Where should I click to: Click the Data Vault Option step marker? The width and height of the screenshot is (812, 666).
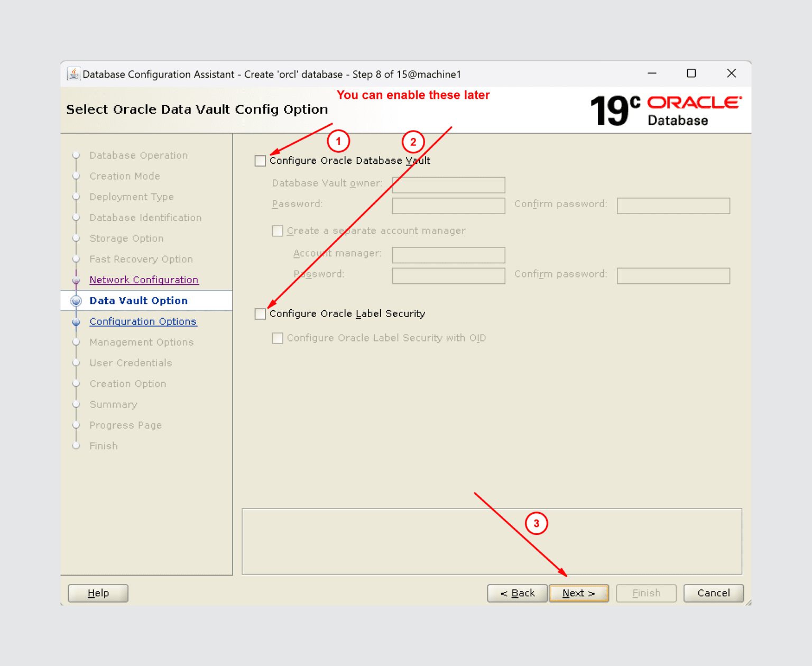click(76, 300)
